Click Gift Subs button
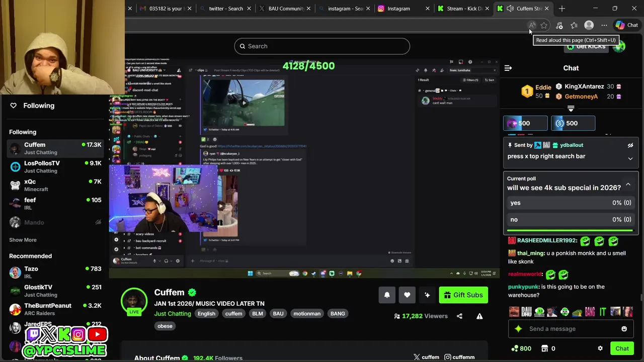The image size is (644, 362). pos(463,295)
